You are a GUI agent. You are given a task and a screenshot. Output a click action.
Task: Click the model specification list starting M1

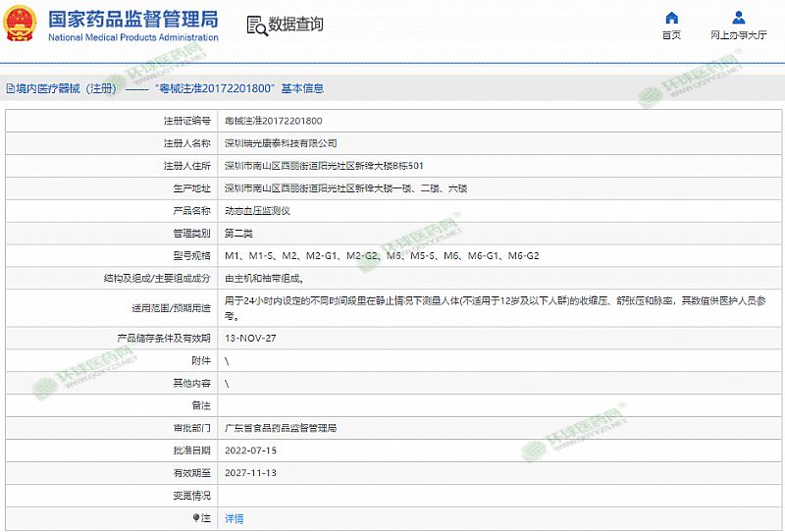coord(382,255)
